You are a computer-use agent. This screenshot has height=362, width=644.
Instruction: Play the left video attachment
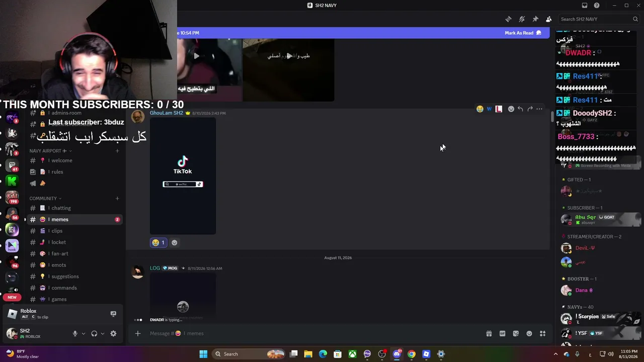pos(196,56)
